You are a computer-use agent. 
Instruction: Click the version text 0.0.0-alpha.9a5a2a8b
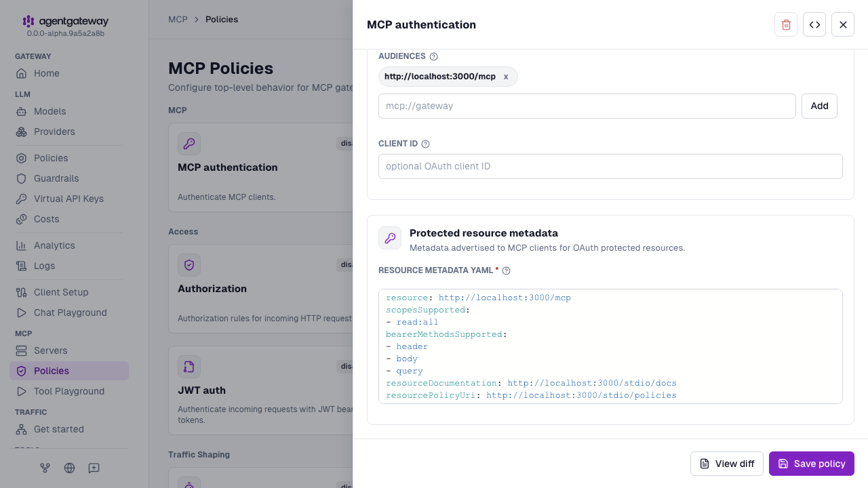click(65, 33)
